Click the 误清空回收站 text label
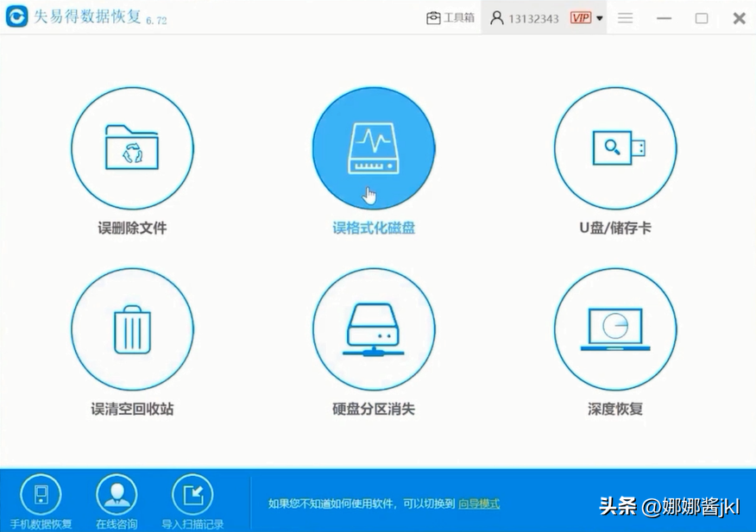 click(132, 409)
